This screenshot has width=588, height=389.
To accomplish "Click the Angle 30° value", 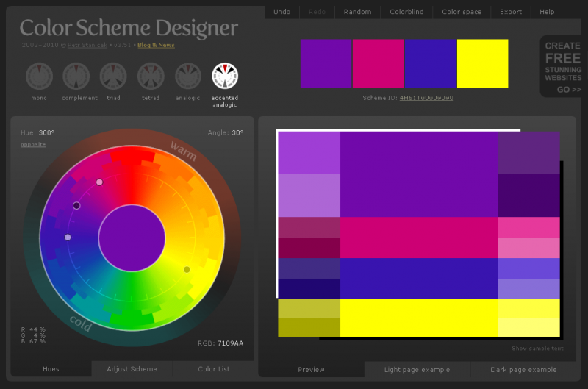I will 237,133.
